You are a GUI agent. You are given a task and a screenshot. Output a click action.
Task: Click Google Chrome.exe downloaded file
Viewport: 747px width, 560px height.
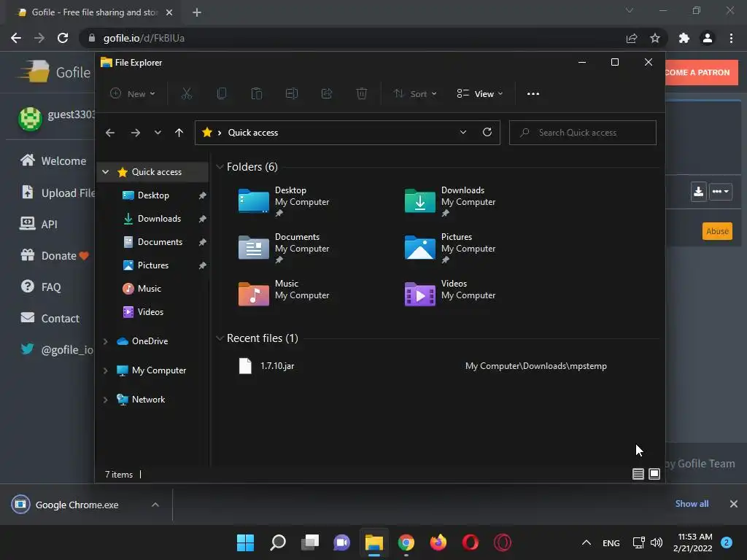pos(77,505)
